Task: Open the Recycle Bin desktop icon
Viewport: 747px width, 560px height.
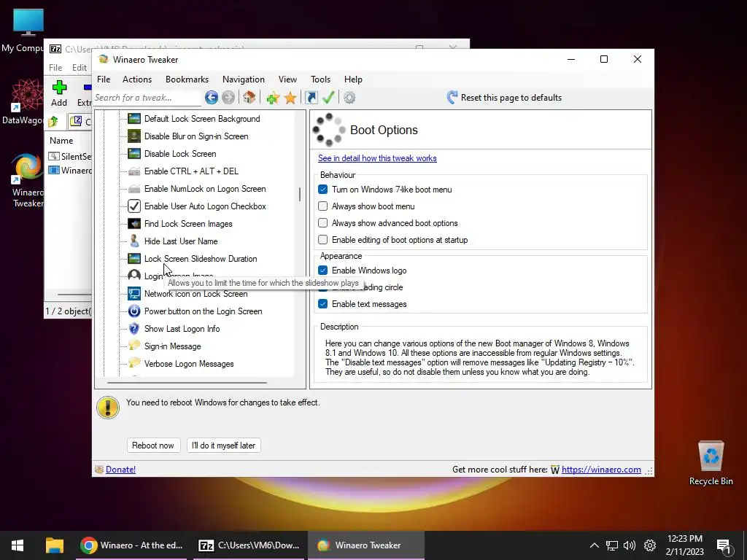Action: [x=711, y=463]
